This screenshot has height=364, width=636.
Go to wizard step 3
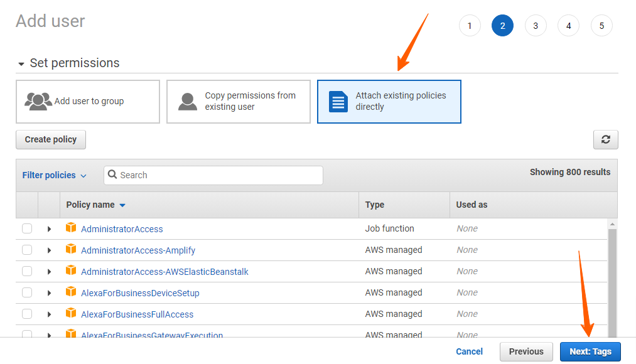pos(536,26)
